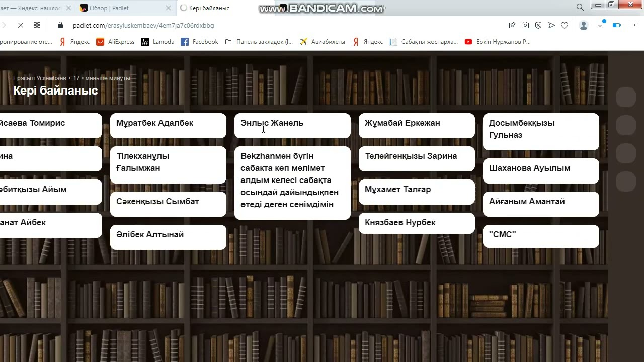The width and height of the screenshot is (644, 362).
Task: Open the speed dial grid icon
Action: pos(37,25)
